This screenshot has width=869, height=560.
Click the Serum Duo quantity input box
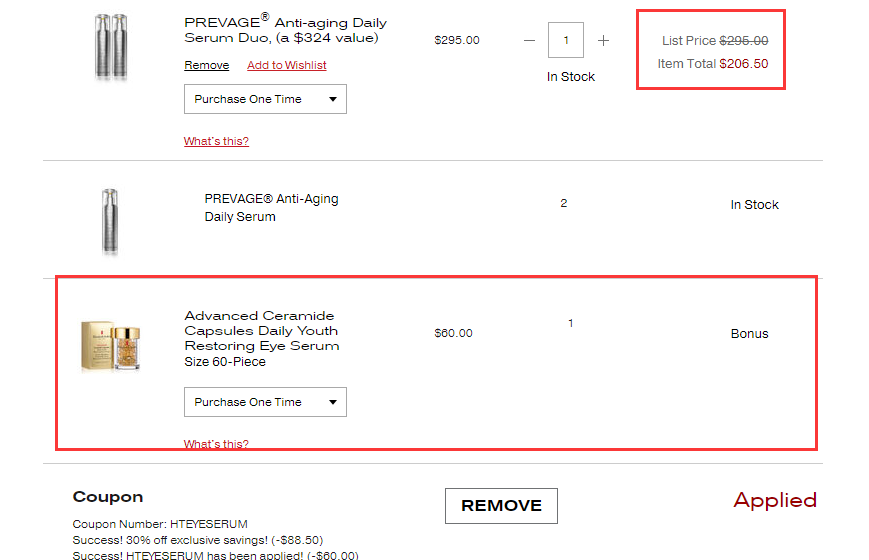tap(566, 41)
